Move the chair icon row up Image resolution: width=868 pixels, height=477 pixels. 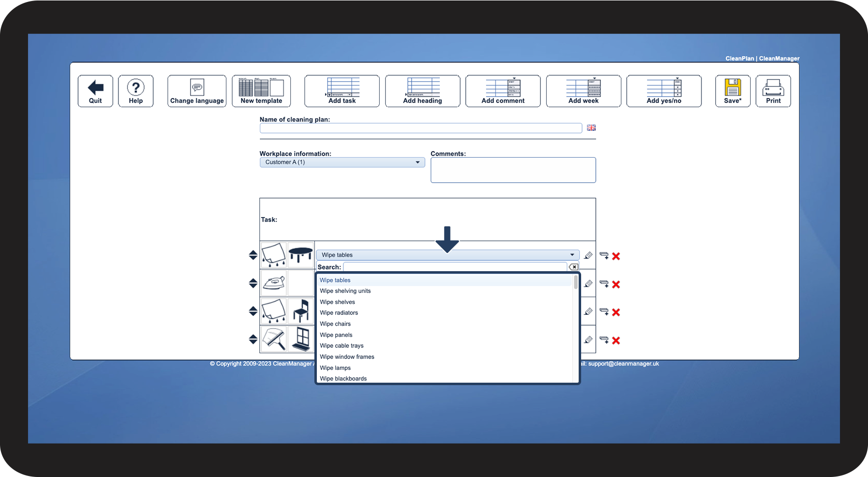click(x=253, y=308)
